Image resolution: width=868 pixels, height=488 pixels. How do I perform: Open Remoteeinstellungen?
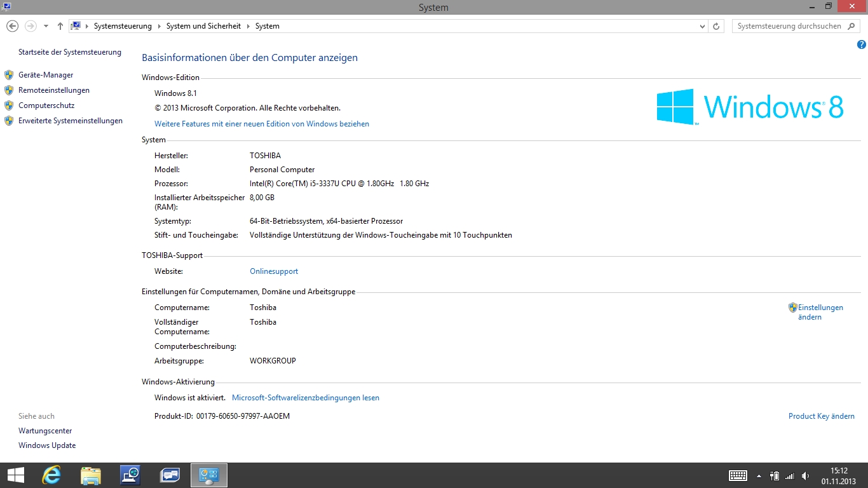coord(54,90)
